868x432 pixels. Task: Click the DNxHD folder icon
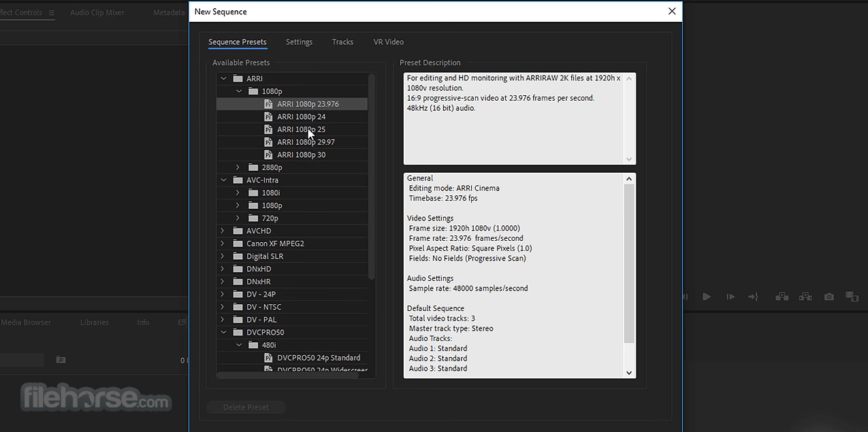pos(238,269)
